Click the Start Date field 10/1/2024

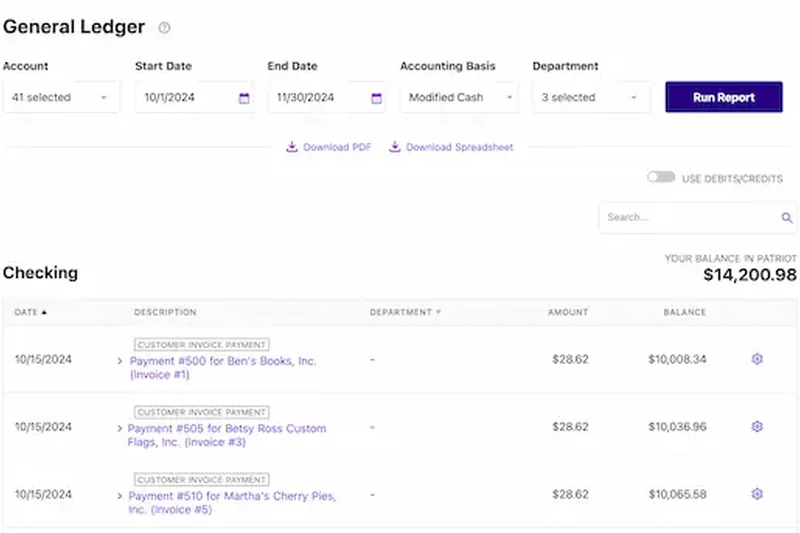(194, 97)
